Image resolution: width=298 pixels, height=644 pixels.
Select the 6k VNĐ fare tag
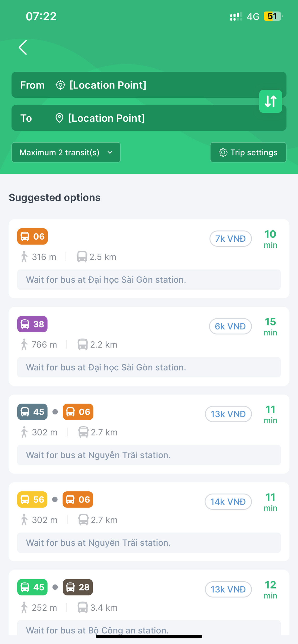(x=230, y=326)
